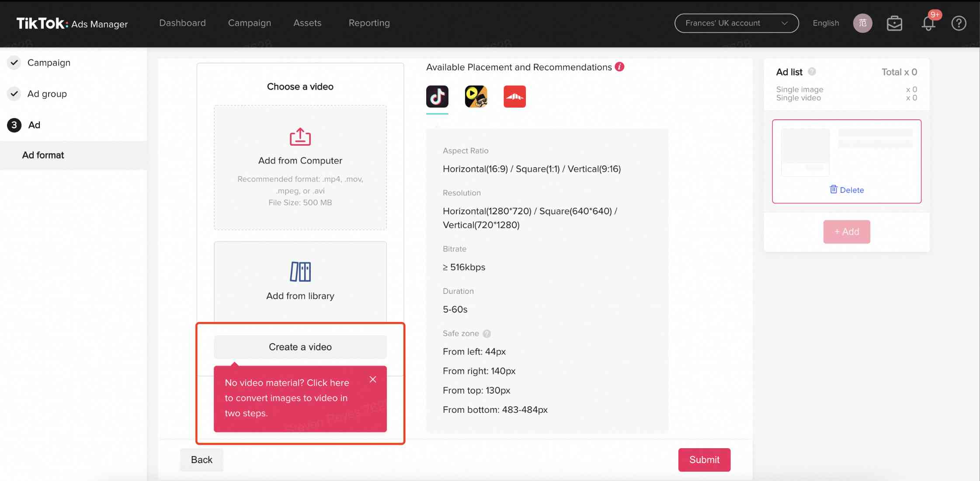Close the Create a video tooltip popup
The width and height of the screenshot is (980, 481).
pos(372,379)
